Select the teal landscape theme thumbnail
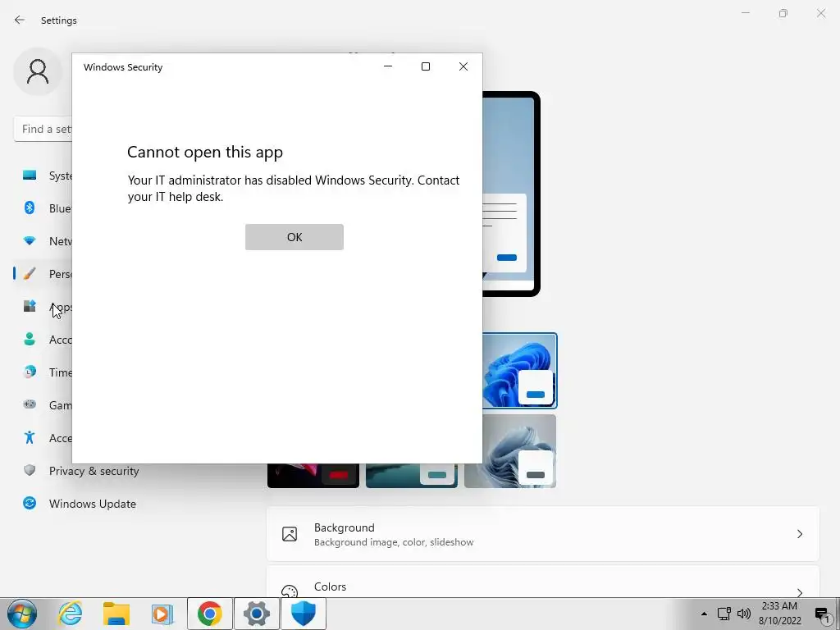840x630 pixels. pyautogui.click(x=412, y=476)
